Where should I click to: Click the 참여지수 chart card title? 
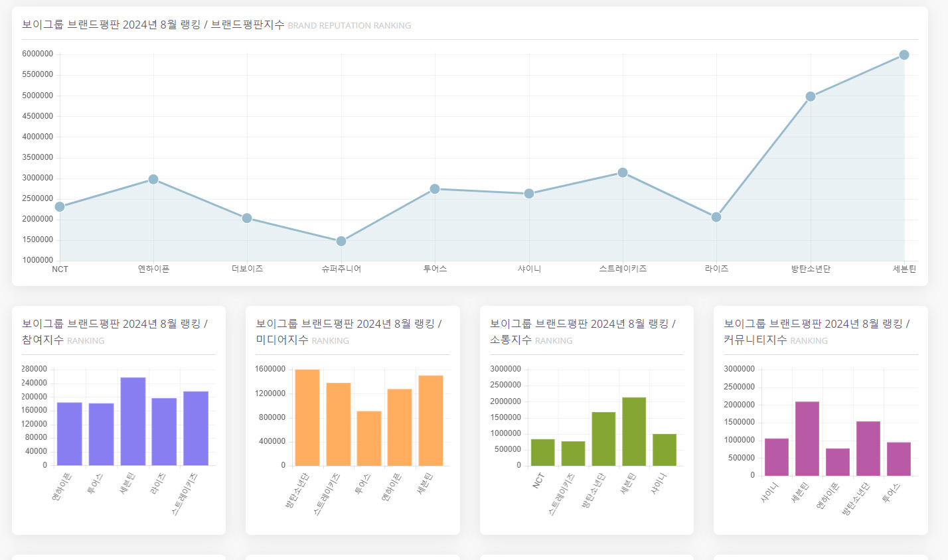(x=114, y=331)
